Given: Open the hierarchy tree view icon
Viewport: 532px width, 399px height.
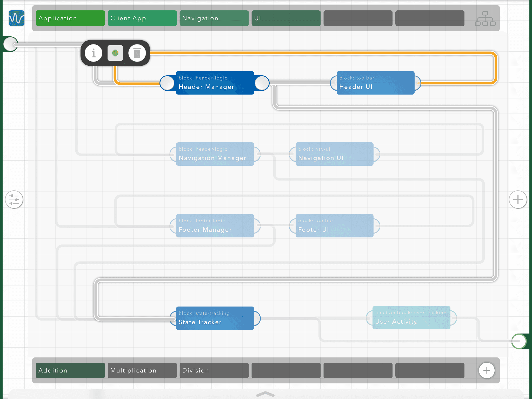Looking at the screenshot, I should [x=485, y=18].
